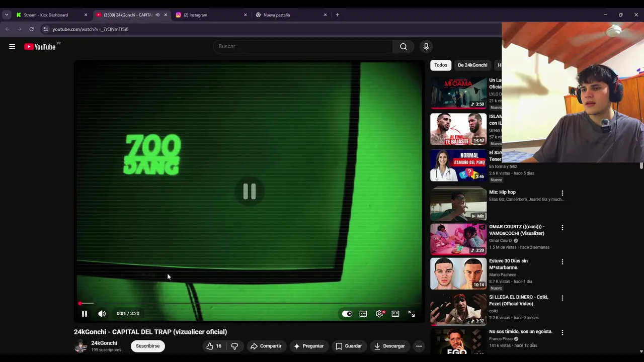Subscribe with the Suscribirse button
This screenshot has height=362, width=644.
click(148, 346)
